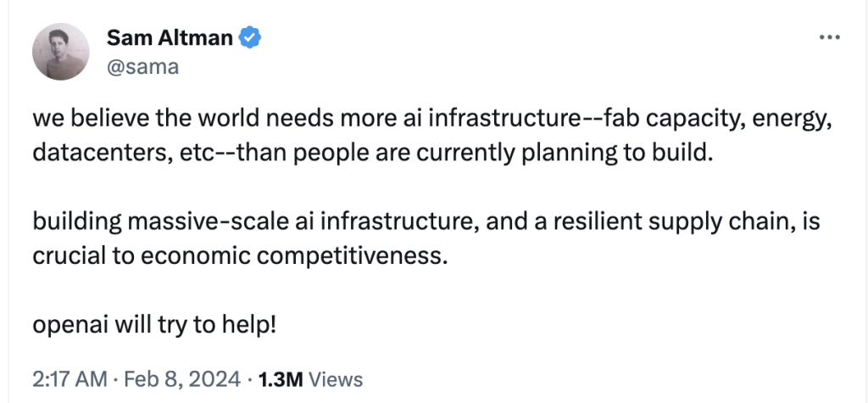The height and width of the screenshot is (403, 868).
Task: Click the 'crucial to economic competitiveness.' line
Action: 237,256
